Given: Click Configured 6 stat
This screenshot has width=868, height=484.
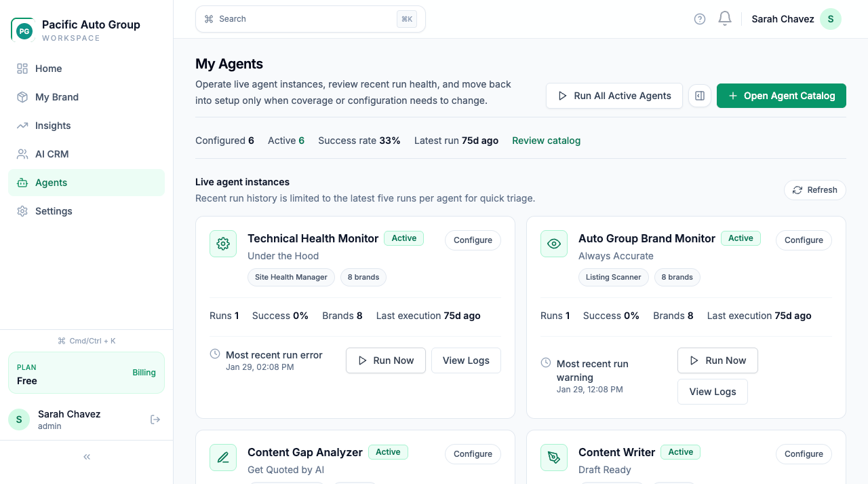Looking at the screenshot, I should (224, 141).
